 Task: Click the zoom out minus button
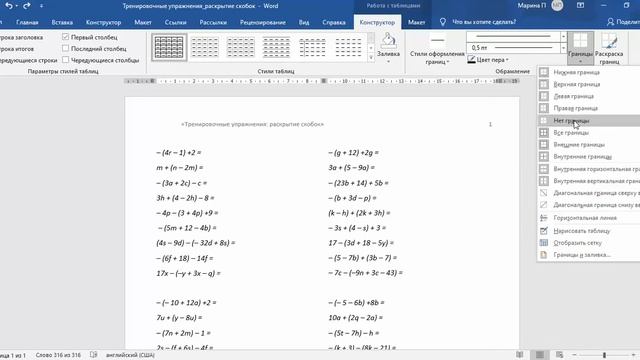(574, 355)
